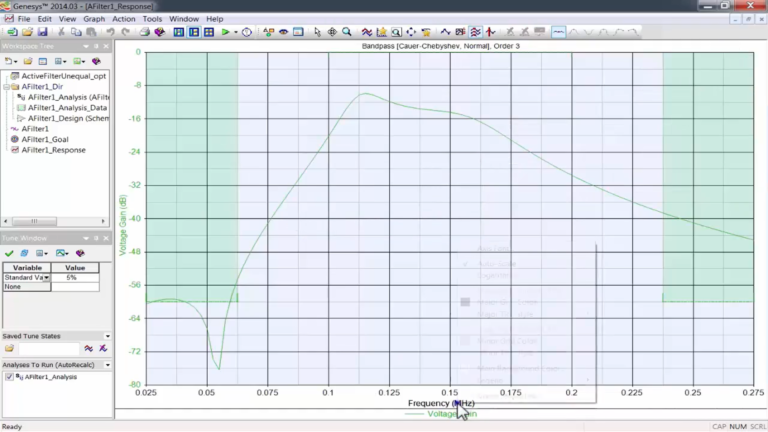The width and height of the screenshot is (768, 432).
Task: Select AFilter1_Design schematic tree item
Action: point(69,119)
